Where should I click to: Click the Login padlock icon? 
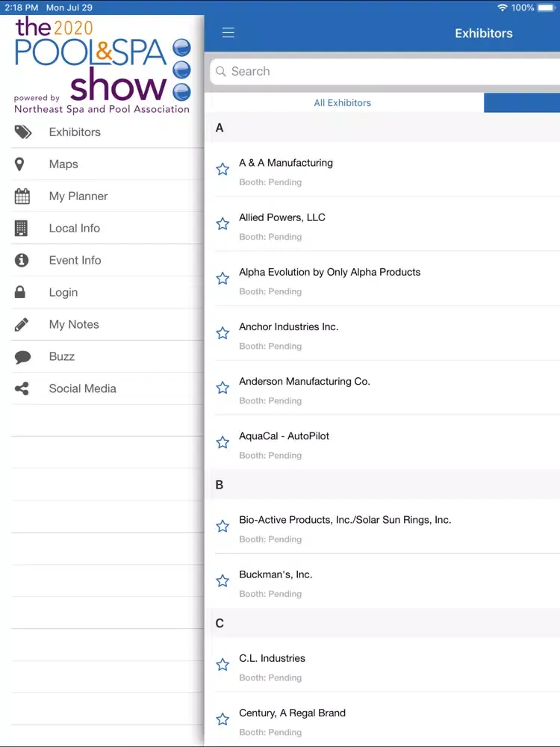click(x=20, y=292)
